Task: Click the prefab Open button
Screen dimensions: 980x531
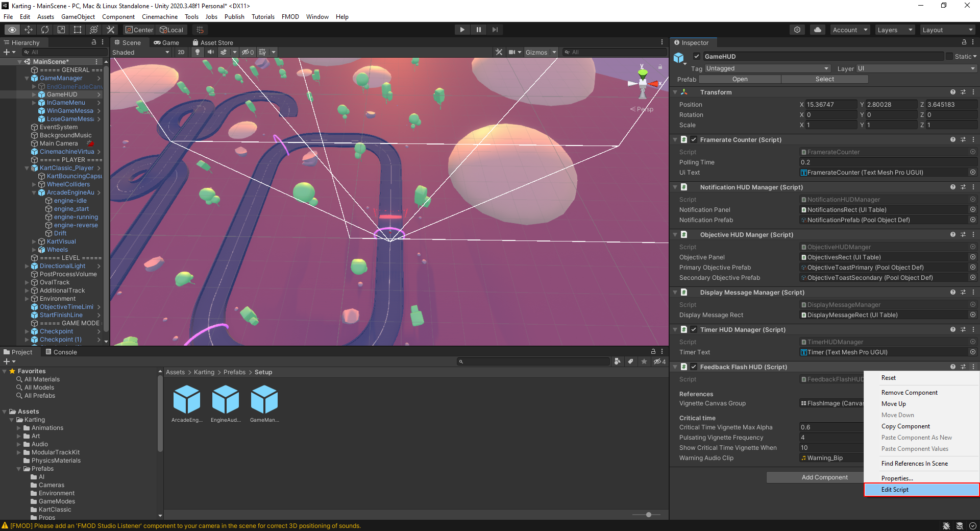Action: (x=740, y=79)
